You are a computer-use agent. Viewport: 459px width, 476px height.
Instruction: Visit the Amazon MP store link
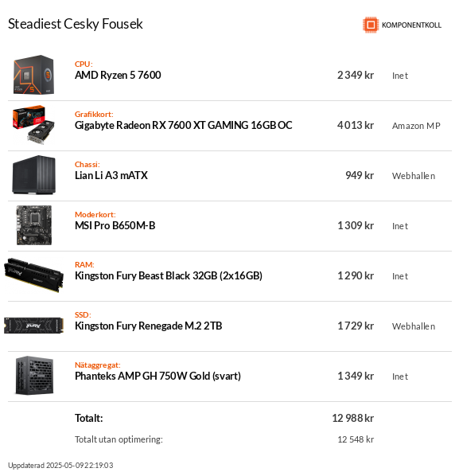point(416,126)
